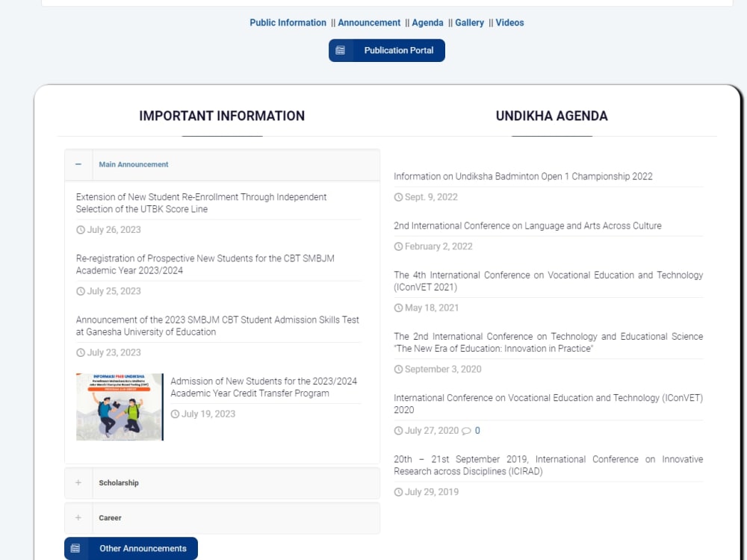
Task: Click the Other Announcements button
Action: (131, 549)
